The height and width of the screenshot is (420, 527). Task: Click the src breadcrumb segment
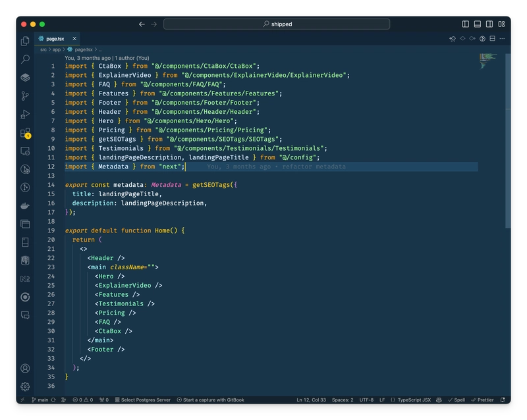(x=43, y=49)
